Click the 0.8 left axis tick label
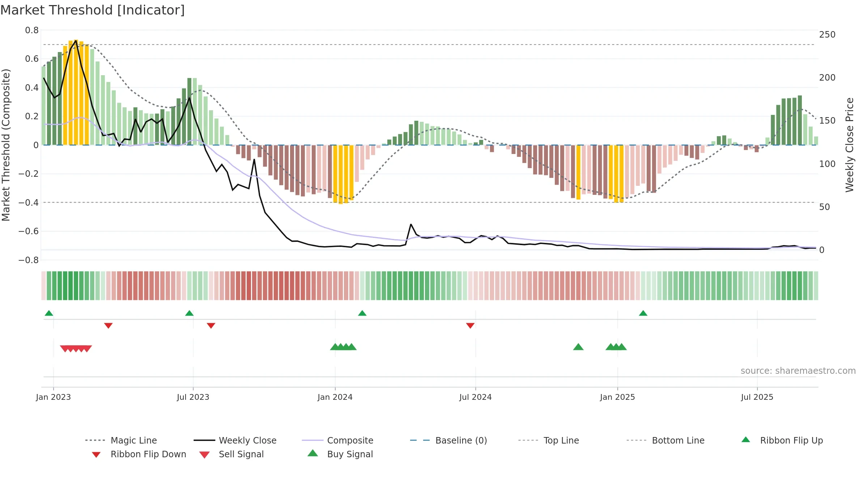Viewport: 868px width, 488px height. coord(32,30)
